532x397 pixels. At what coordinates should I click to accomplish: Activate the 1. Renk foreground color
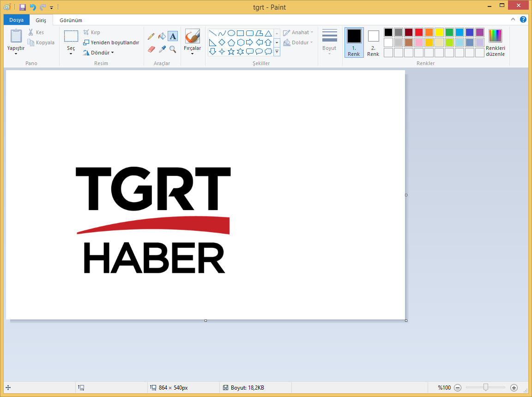click(x=354, y=42)
